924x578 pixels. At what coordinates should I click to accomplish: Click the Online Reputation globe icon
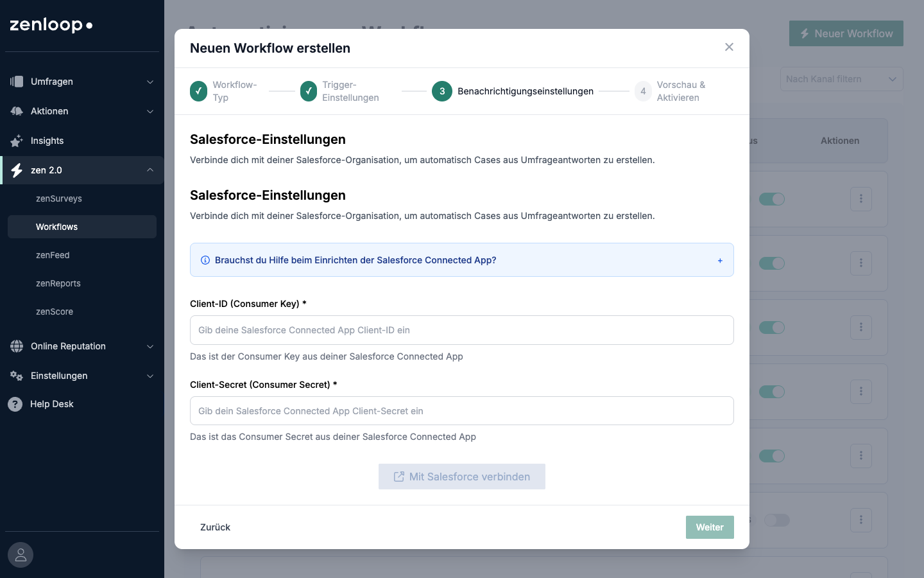point(17,346)
